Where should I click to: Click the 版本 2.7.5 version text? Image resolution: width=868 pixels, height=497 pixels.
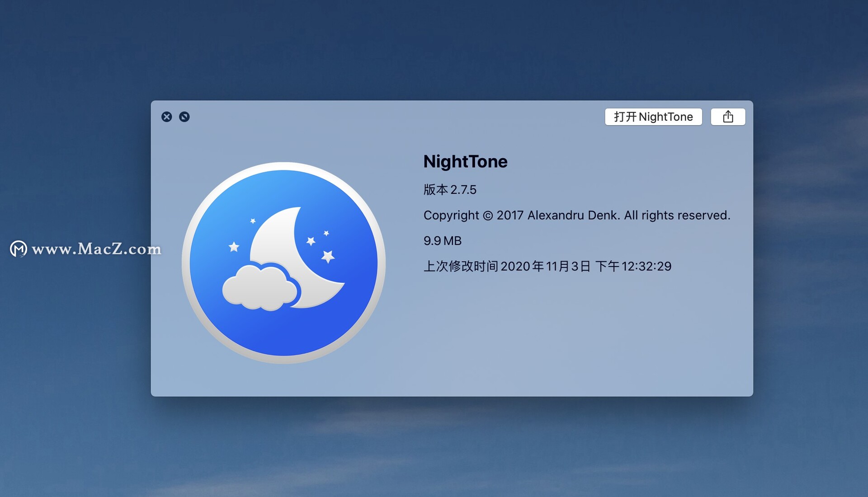click(450, 189)
